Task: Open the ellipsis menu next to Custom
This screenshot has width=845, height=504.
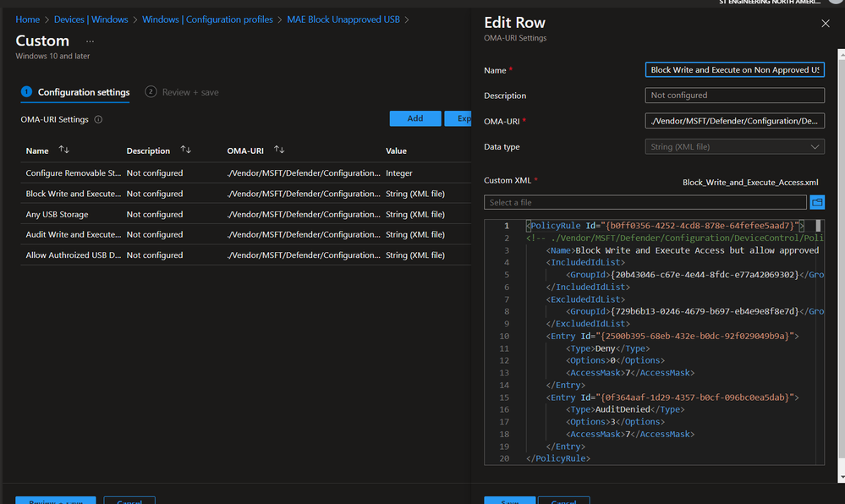Action: coord(90,41)
